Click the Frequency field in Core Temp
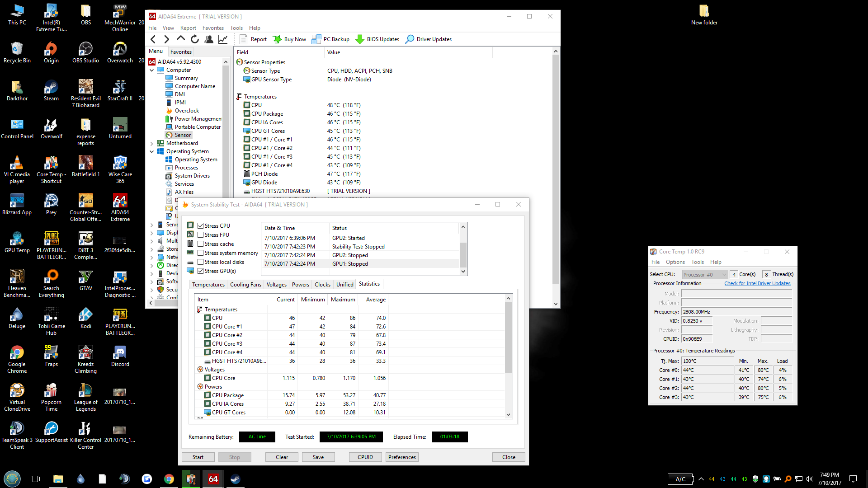 point(737,312)
